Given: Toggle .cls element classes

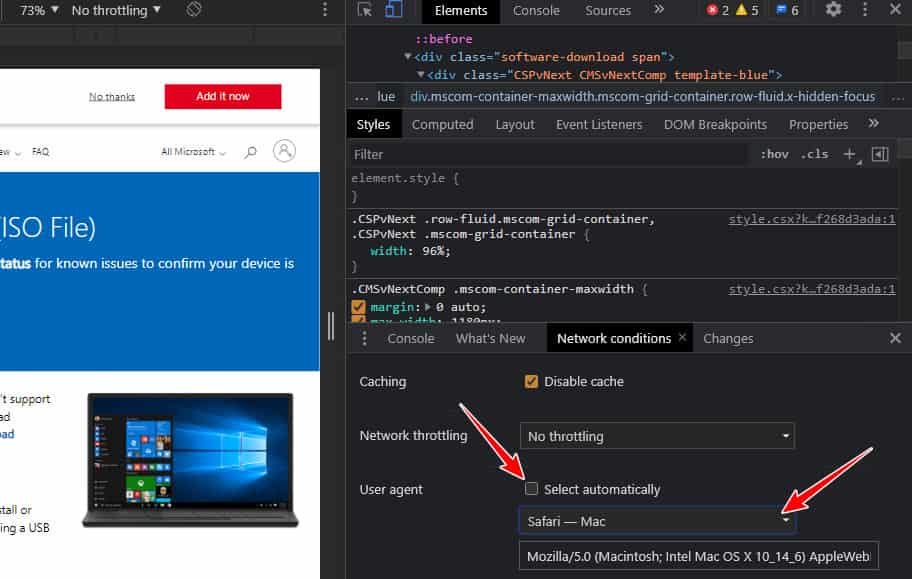Looking at the screenshot, I should pos(814,154).
